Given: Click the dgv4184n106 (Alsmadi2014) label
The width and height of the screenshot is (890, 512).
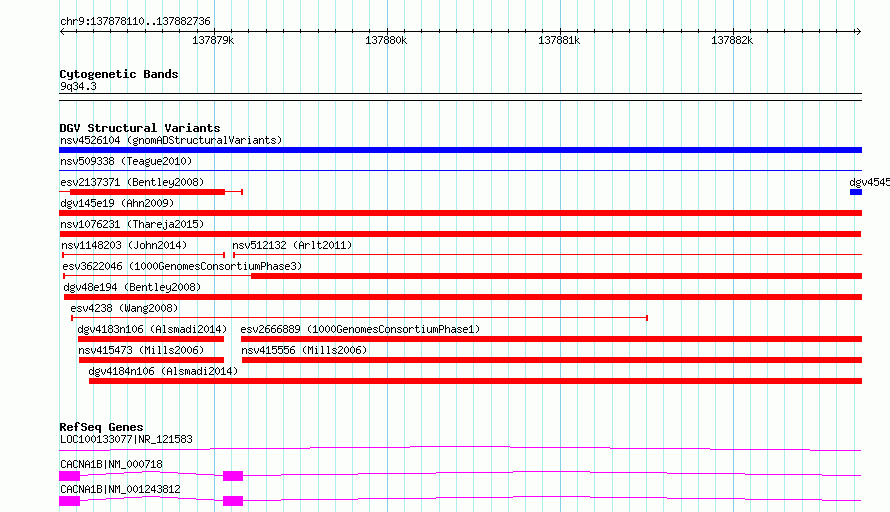Looking at the screenshot, I should (163, 371).
